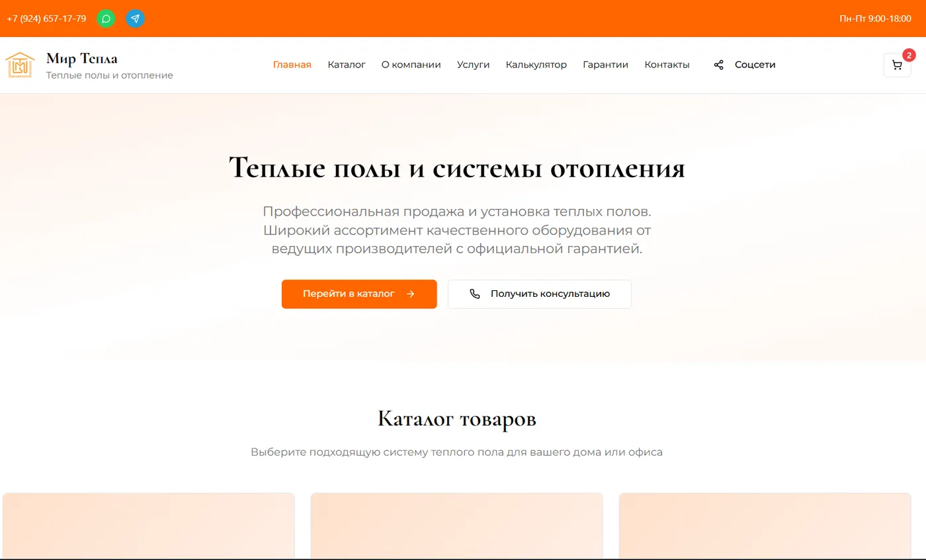
Task: Click the Каталог товаров heading
Action: click(x=456, y=419)
